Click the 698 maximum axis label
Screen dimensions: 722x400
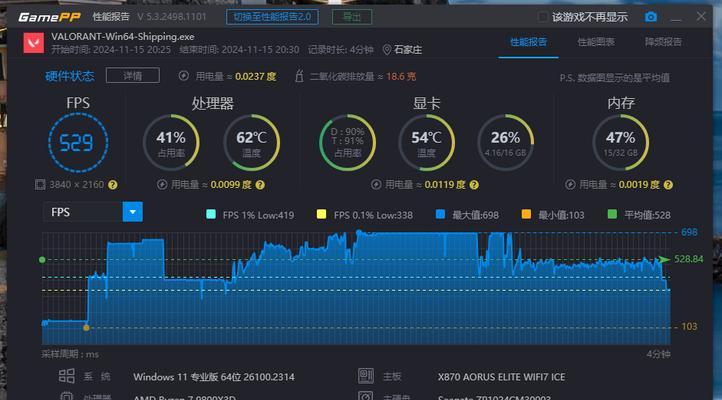[689, 232]
